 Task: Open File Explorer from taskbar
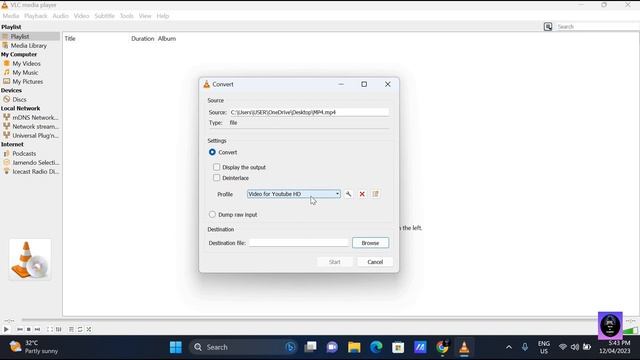point(354,347)
